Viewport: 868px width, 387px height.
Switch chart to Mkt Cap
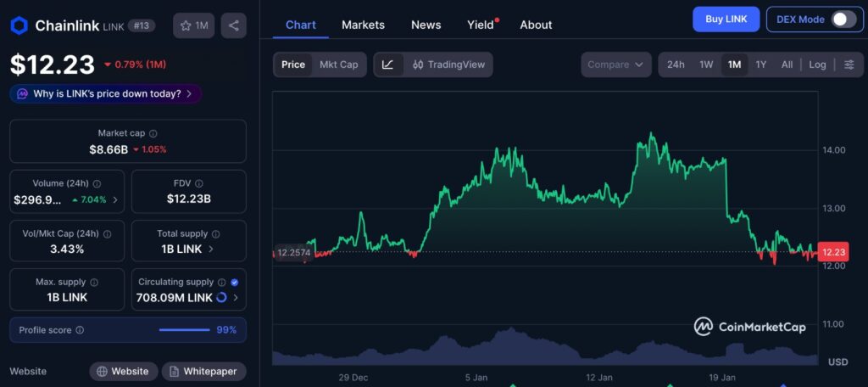point(339,64)
